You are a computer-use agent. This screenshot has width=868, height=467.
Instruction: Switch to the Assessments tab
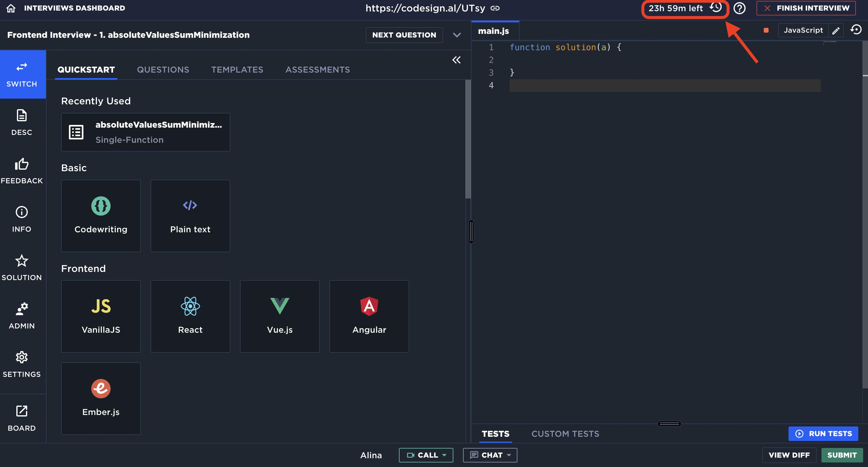(317, 70)
